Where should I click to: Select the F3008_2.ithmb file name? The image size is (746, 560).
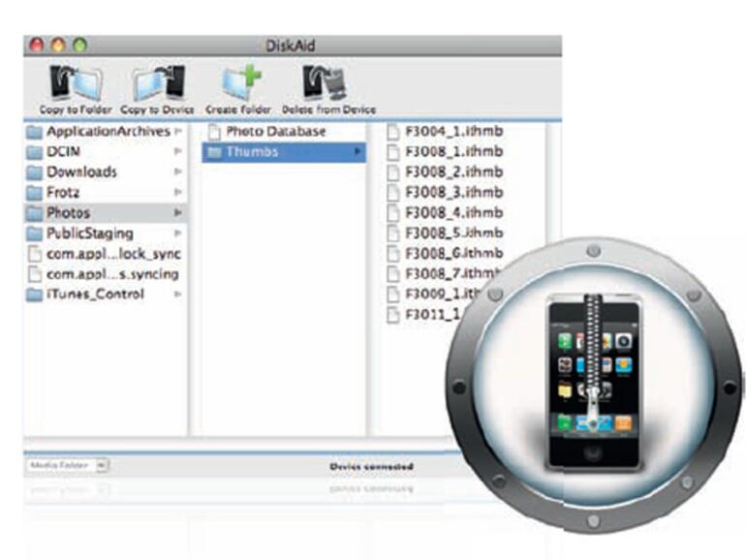pyautogui.click(x=453, y=172)
